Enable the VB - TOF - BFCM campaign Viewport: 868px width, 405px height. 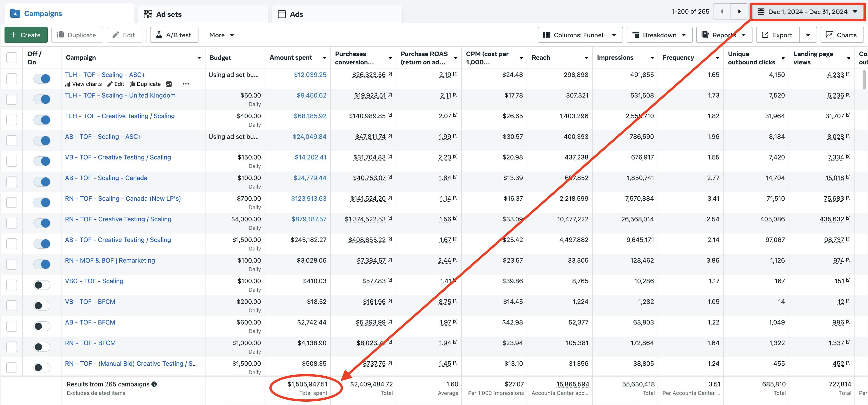(x=41, y=305)
